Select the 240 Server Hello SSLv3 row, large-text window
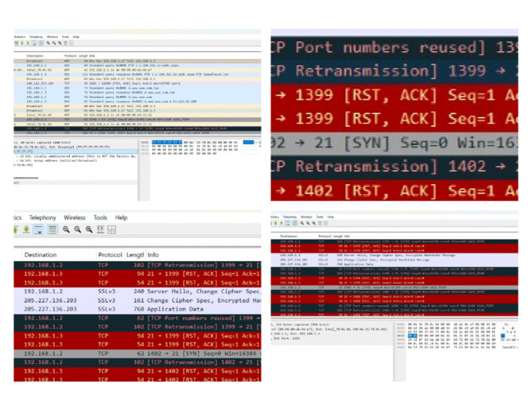 (137, 291)
